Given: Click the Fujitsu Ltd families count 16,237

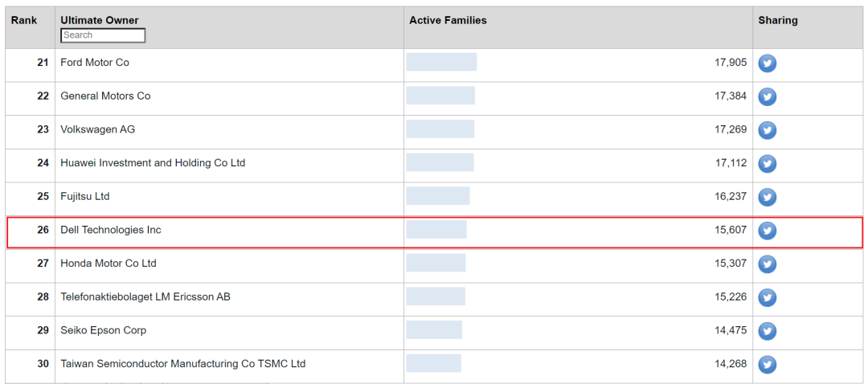Looking at the screenshot, I should click(730, 196).
